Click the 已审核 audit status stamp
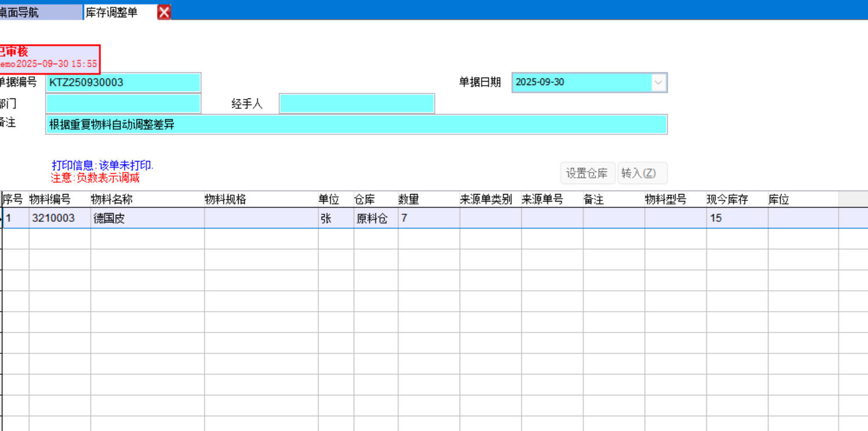This screenshot has width=868, height=431. click(x=49, y=59)
